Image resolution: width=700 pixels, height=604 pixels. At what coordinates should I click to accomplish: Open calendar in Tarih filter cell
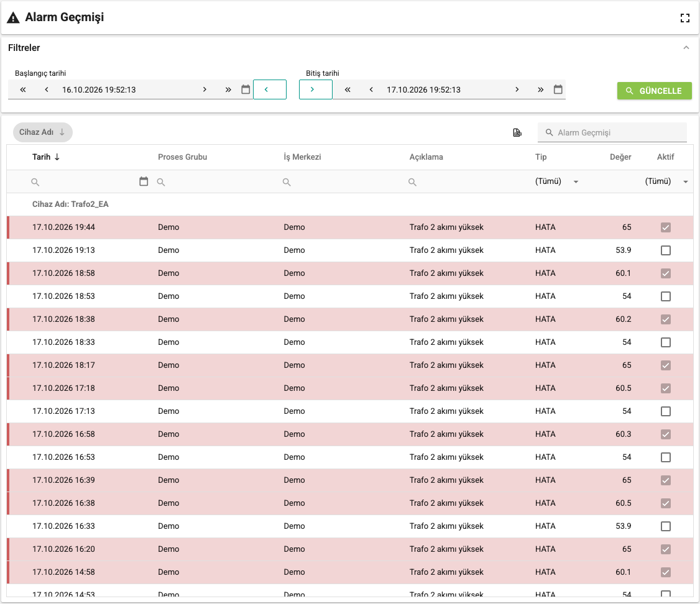tap(144, 181)
